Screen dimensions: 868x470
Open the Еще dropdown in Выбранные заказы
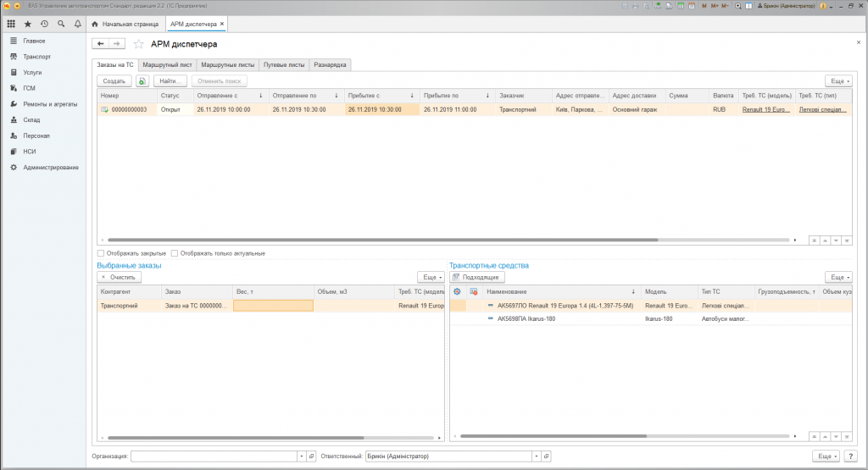pyautogui.click(x=431, y=277)
